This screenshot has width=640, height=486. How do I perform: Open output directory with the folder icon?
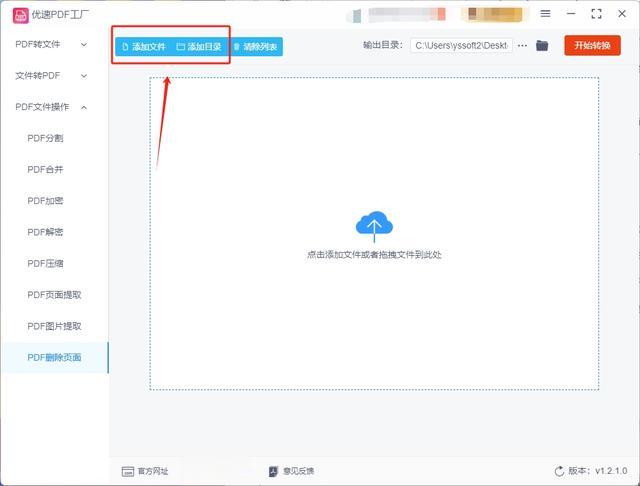click(542, 45)
